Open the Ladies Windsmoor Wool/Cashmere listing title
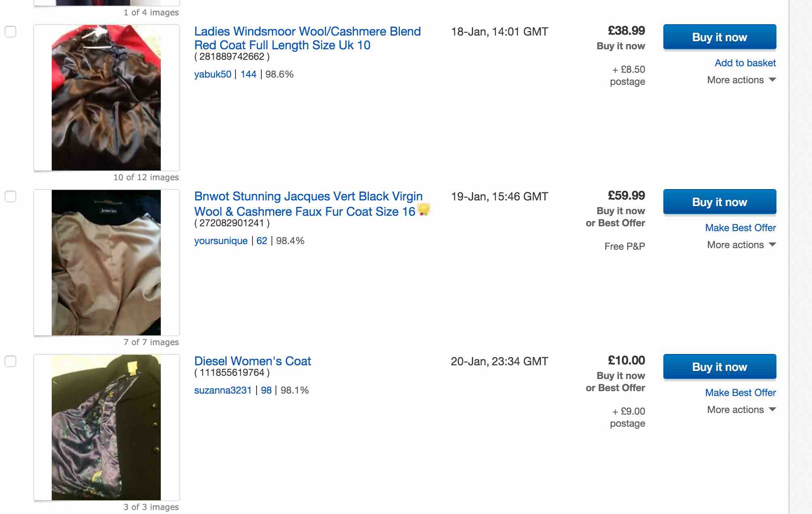This screenshot has height=514, width=812. [x=307, y=38]
